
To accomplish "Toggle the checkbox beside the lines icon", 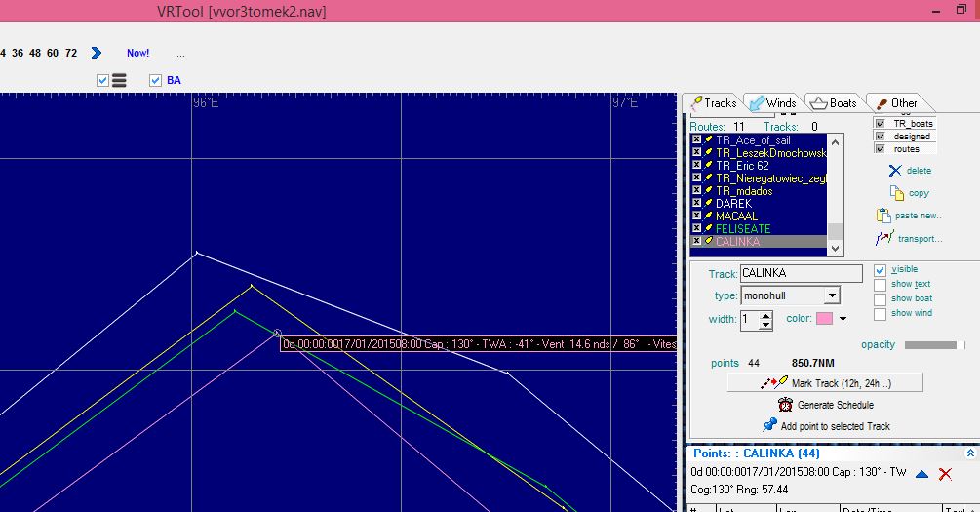I will pos(103,80).
